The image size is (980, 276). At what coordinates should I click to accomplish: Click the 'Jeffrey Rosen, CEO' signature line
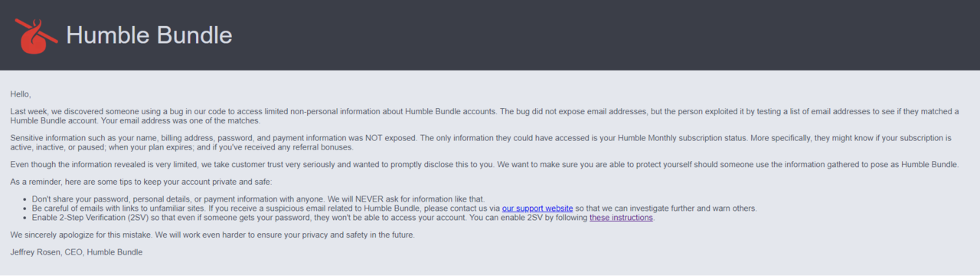pos(77,251)
